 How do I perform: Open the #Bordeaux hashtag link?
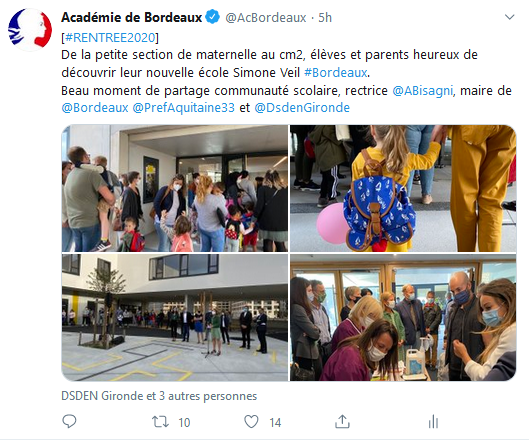pyautogui.click(x=335, y=73)
